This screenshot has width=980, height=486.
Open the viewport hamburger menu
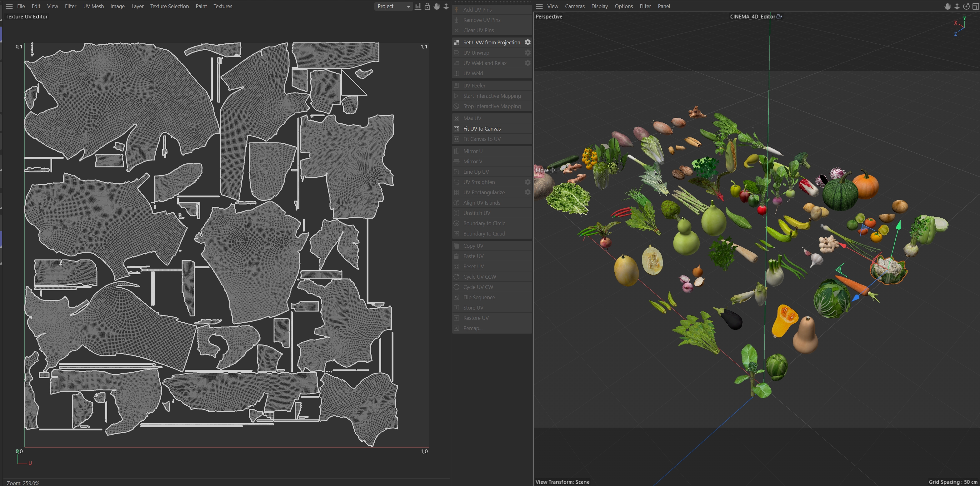click(539, 6)
